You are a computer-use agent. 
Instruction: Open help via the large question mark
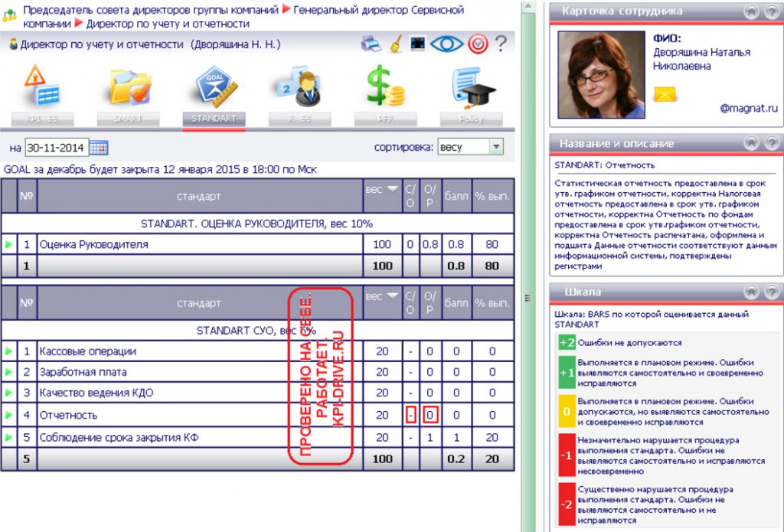pyautogui.click(x=501, y=44)
